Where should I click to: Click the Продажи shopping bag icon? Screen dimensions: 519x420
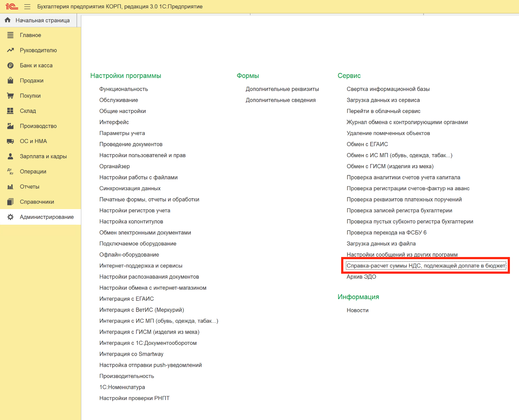[10, 81]
